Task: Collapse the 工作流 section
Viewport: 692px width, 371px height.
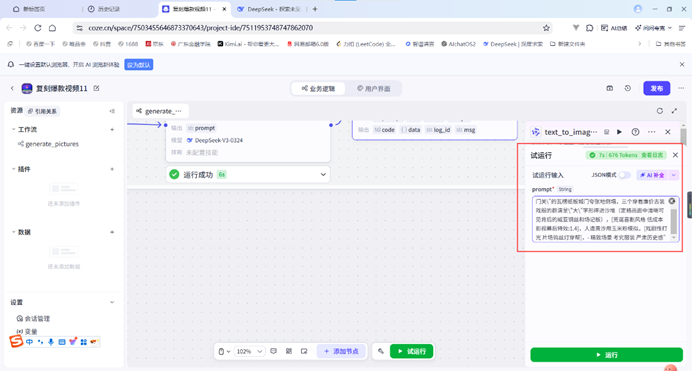Action: click(x=13, y=129)
